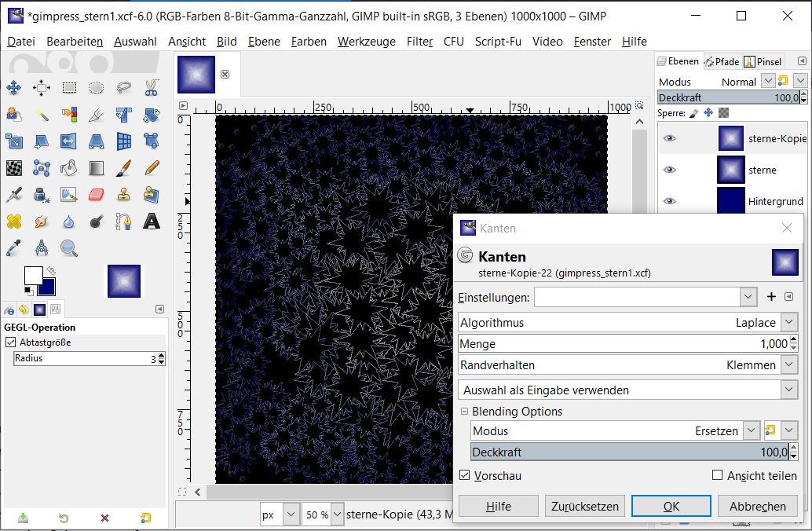The height and width of the screenshot is (531, 812).
Task: Click the Einstellungen presets input field
Action: pos(637,296)
